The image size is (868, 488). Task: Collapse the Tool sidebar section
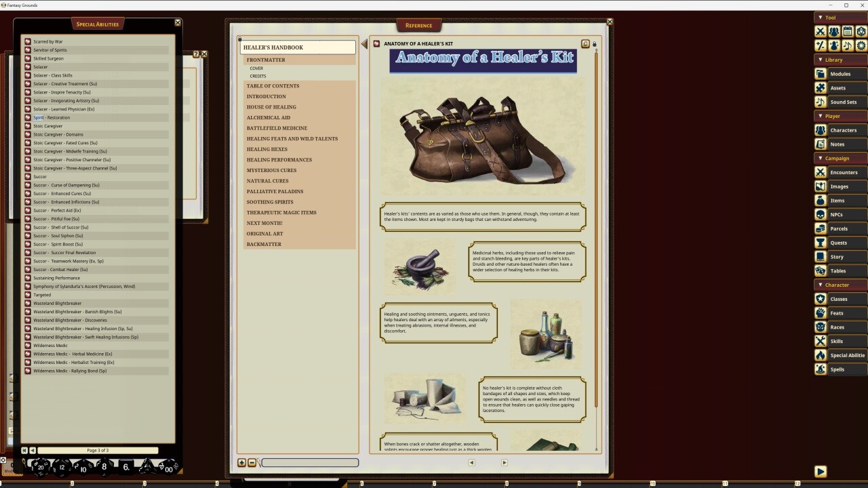(821, 17)
